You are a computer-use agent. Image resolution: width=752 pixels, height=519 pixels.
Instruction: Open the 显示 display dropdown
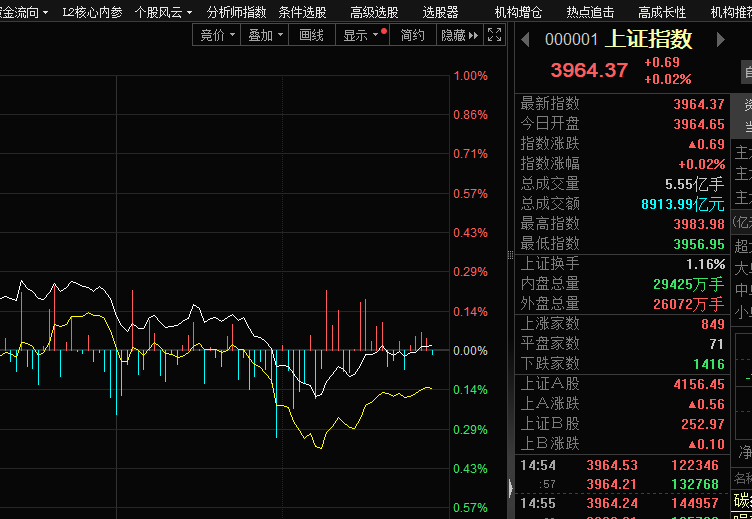[362, 35]
